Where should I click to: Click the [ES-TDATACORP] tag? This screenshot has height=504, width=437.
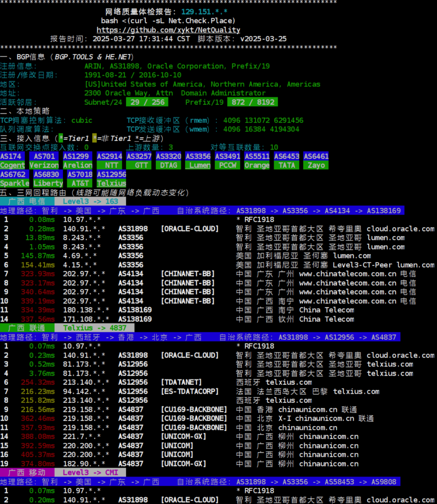pyautogui.click(x=190, y=391)
